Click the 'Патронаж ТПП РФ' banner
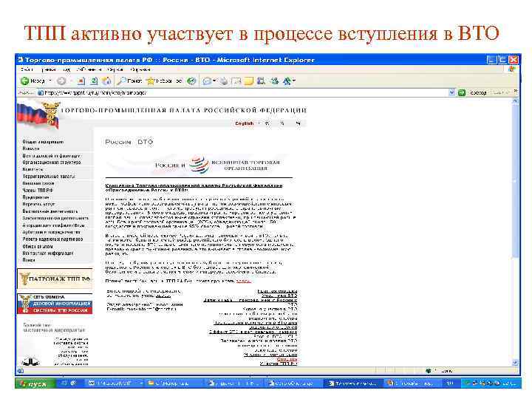532x399 pixels. point(55,279)
